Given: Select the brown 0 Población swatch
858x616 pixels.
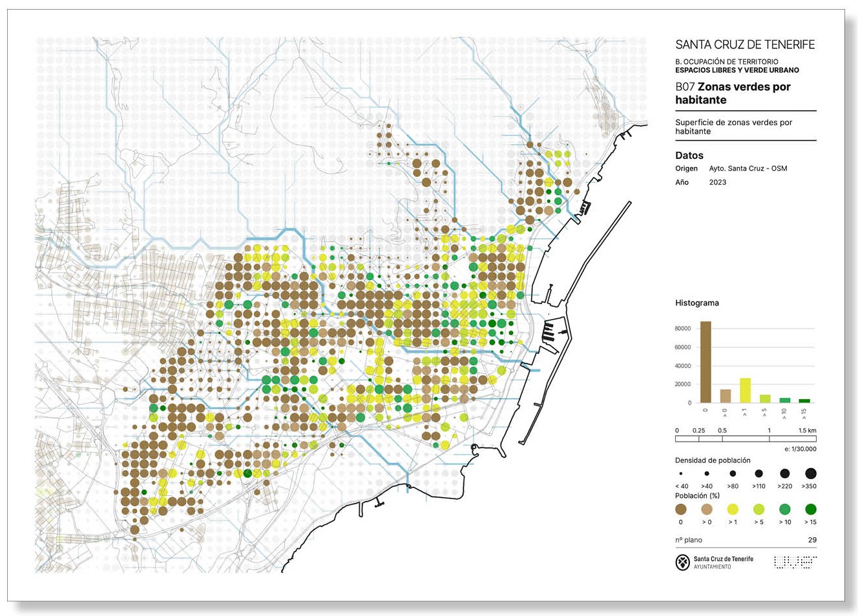Looking at the screenshot, I should click(681, 509).
